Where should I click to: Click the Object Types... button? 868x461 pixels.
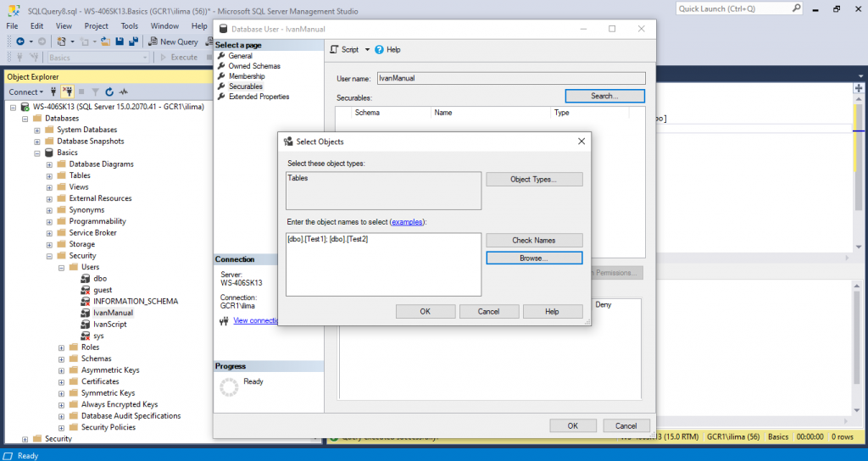pyautogui.click(x=534, y=180)
